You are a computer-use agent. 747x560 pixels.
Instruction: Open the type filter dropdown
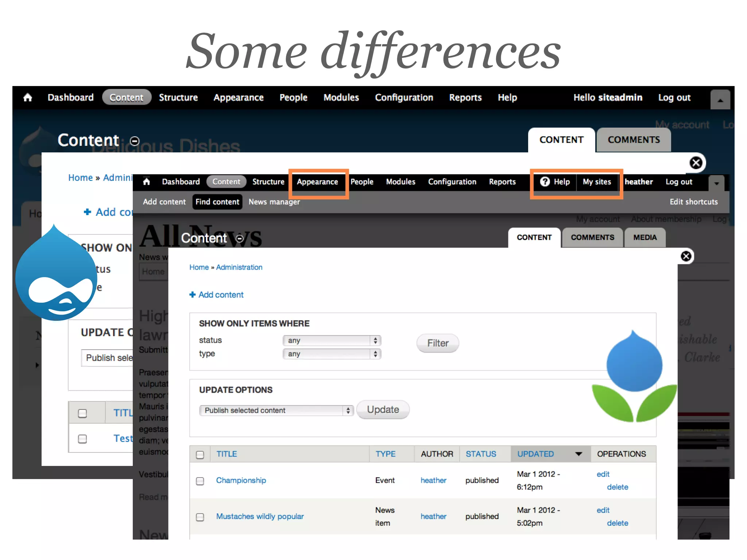pyautogui.click(x=332, y=354)
